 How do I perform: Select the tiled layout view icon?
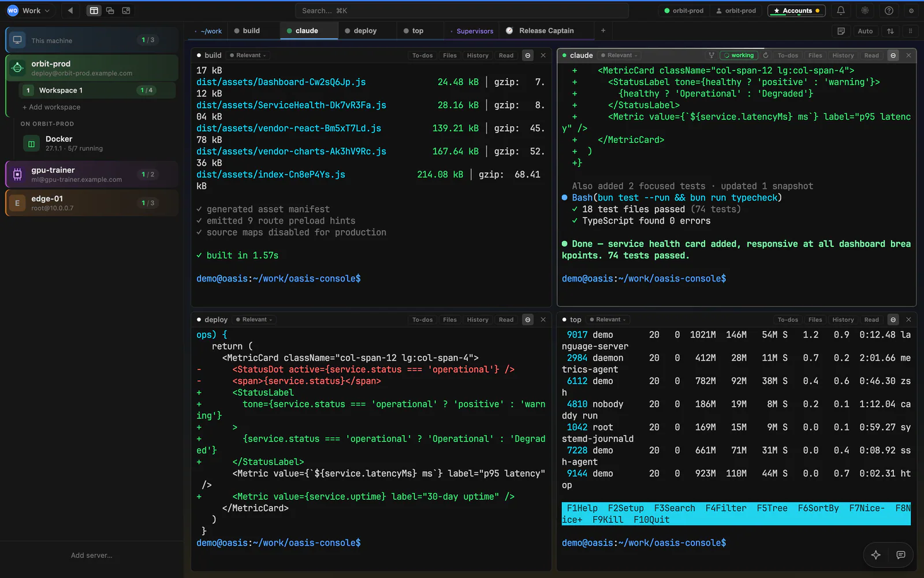[x=94, y=10]
